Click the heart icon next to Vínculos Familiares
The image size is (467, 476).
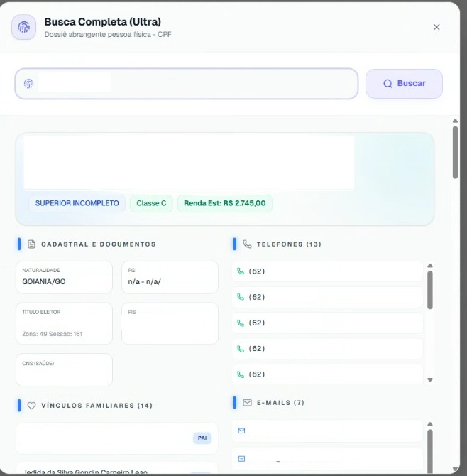click(x=31, y=406)
